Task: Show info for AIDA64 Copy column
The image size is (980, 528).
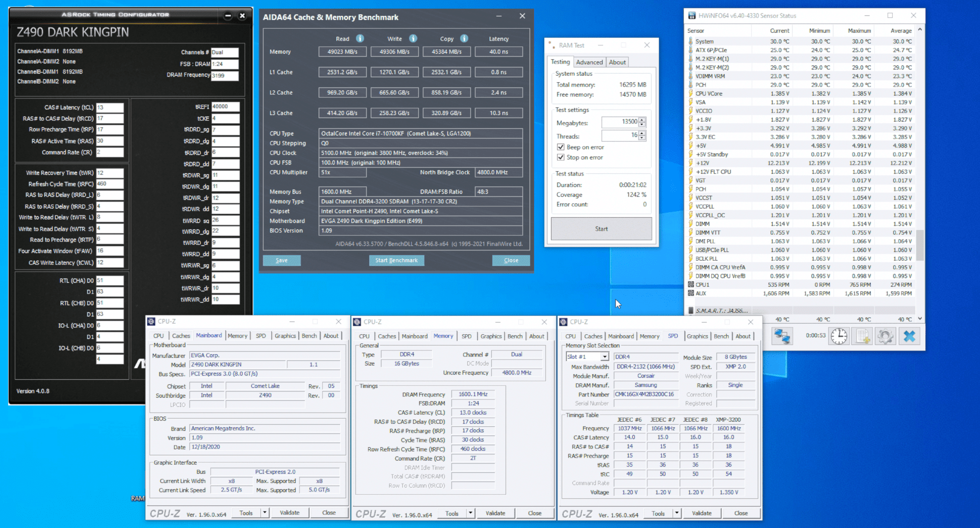Action: (x=464, y=38)
